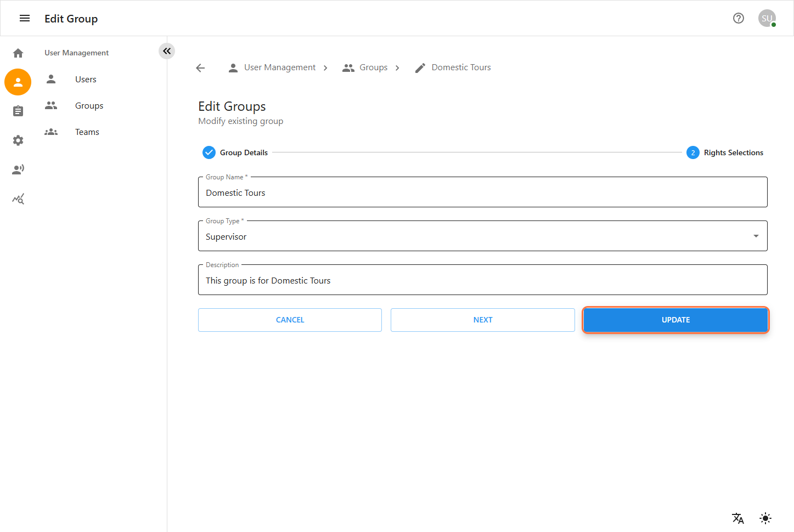Open the hamburger navigation menu

[25, 19]
